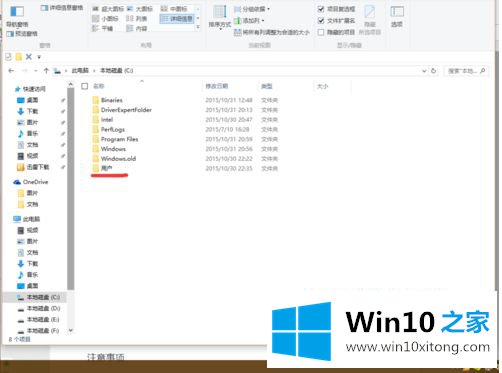Click the Properties icon in quick access toolbar
Image resolution: width=502 pixels, height=373 pixels.
9,57
